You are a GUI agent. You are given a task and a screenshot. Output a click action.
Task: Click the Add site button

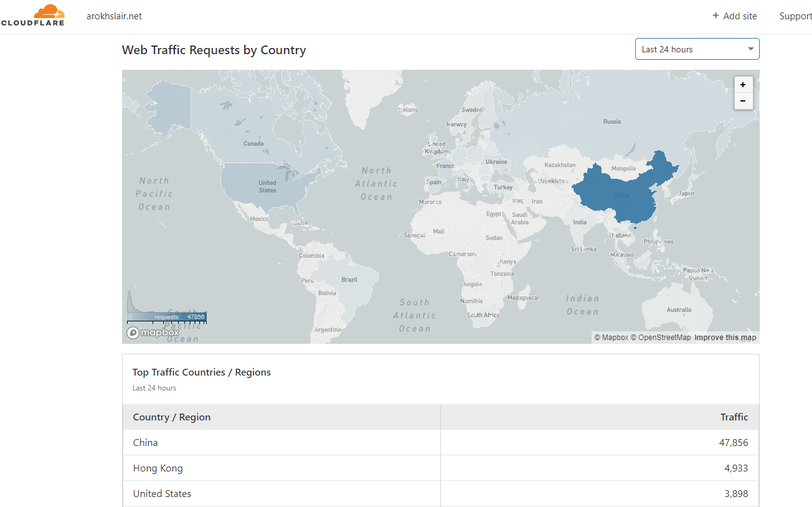point(735,16)
